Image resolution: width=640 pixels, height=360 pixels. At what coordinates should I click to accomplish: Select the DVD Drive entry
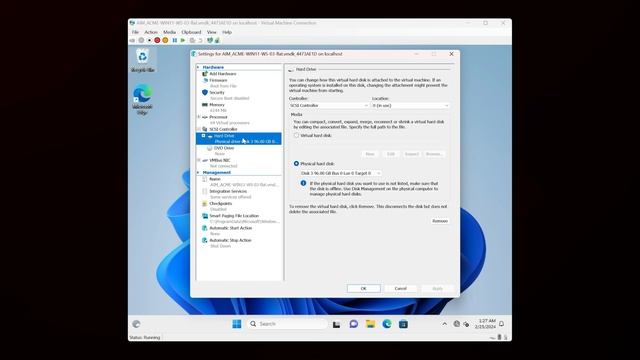tap(224, 148)
